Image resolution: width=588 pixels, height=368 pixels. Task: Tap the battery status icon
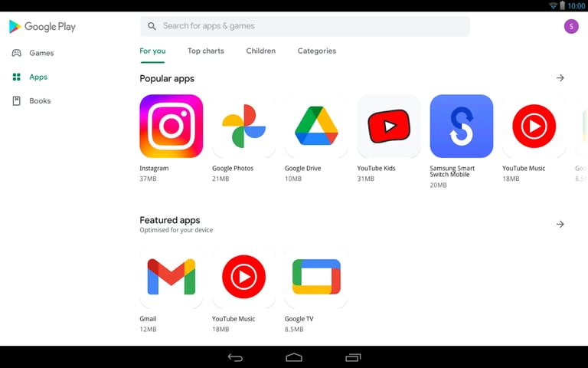pos(562,5)
